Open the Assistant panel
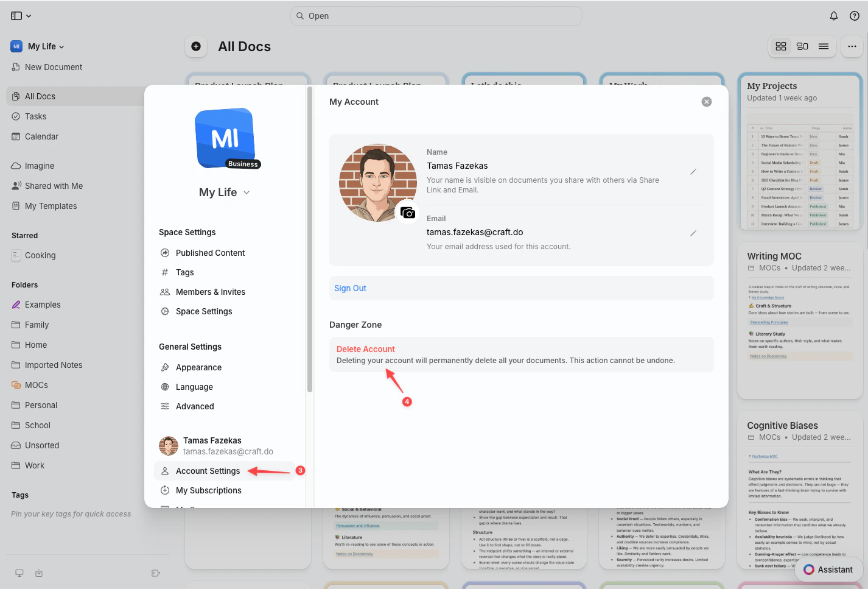 (x=828, y=570)
